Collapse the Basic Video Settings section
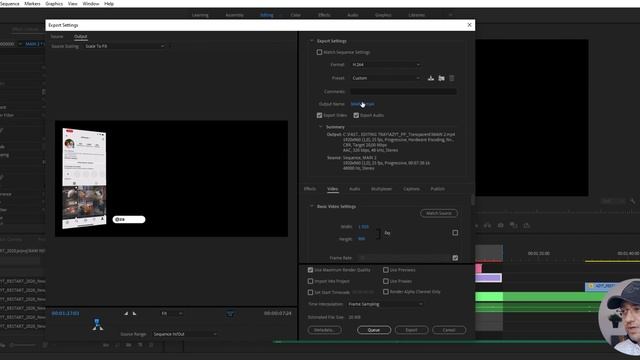The image size is (640, 360). [x=311, y=207]
